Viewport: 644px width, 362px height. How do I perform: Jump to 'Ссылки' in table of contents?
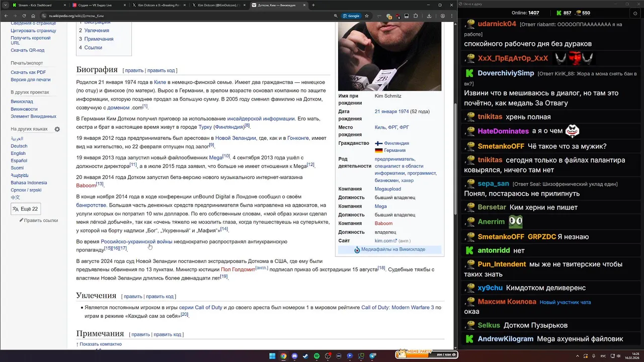click(x=93, y=47)
